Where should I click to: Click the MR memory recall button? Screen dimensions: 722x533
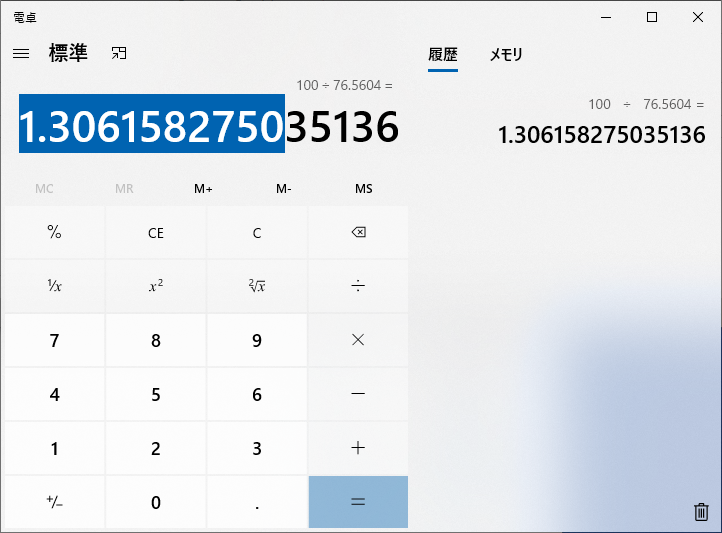(x=124, y=189)
